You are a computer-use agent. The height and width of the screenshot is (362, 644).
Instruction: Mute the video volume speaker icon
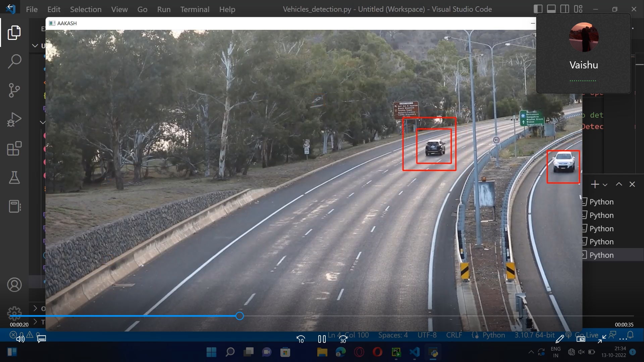coord(20,339)
